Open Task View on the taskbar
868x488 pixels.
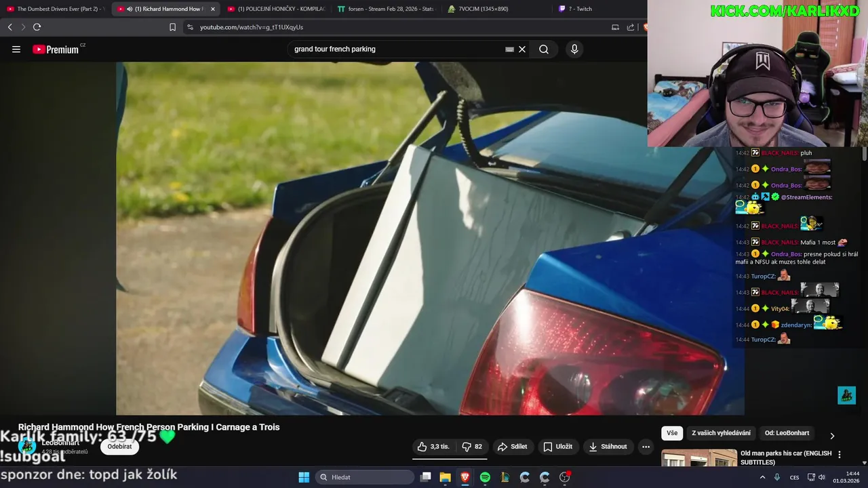coord(425,477)
